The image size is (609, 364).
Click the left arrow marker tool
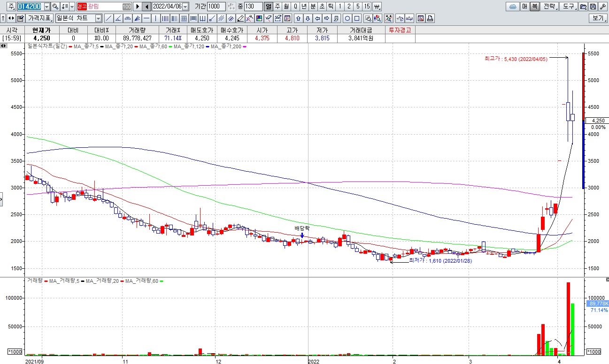point(317,18)
